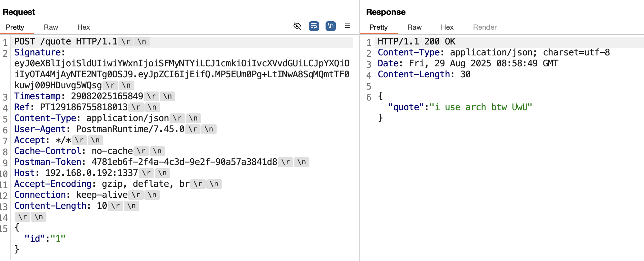
Task: Click the Postman-Token header value
Action: pos(184,162)
